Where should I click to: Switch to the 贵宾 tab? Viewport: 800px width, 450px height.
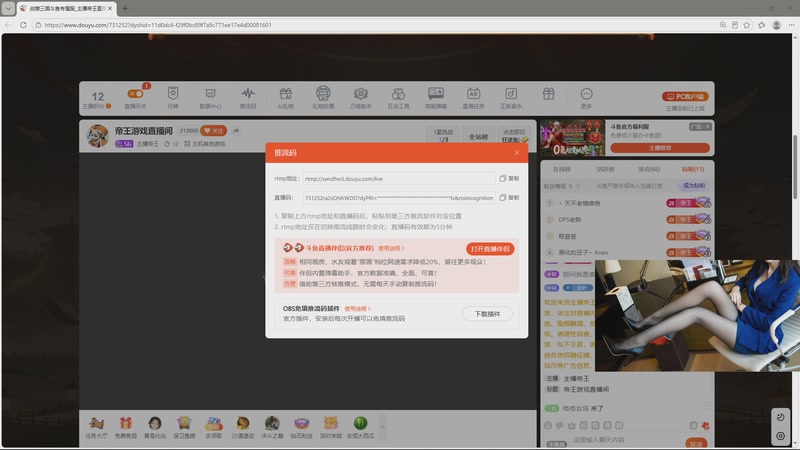tap(649, 169)
